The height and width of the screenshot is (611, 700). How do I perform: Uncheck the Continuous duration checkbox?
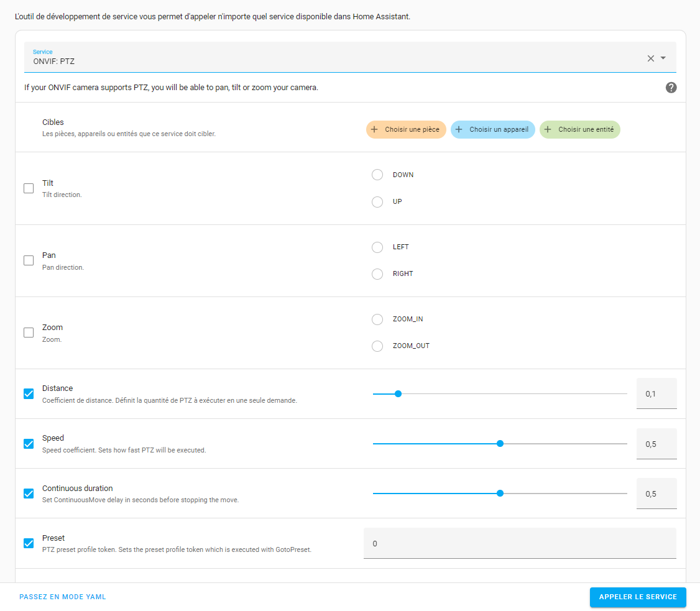29,494
